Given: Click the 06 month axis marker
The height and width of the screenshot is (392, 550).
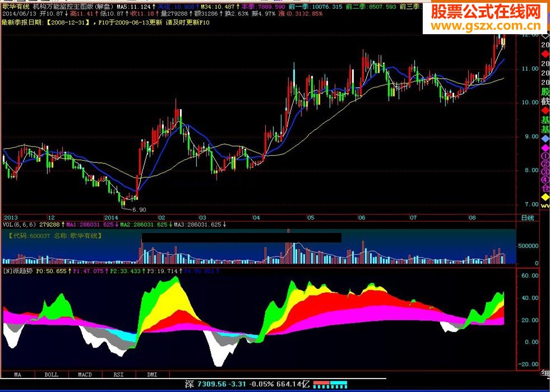Looking at the screenshot, I should point(362,217).
